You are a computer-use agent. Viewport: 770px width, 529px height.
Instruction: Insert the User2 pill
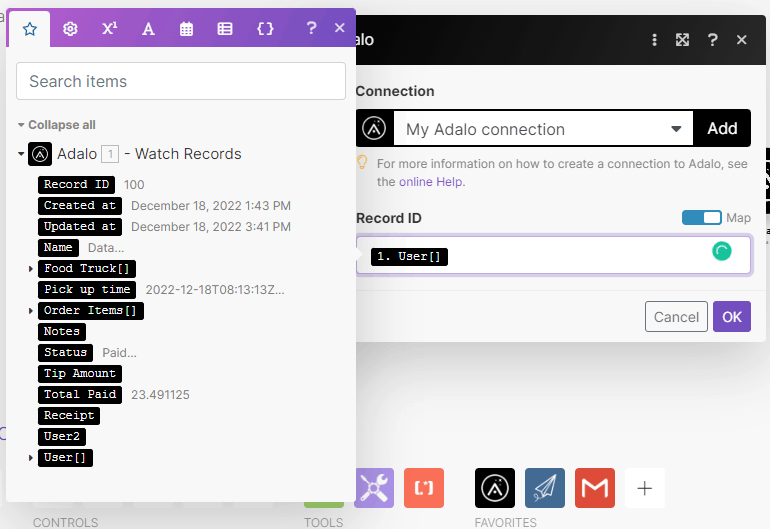coord(62,437)
